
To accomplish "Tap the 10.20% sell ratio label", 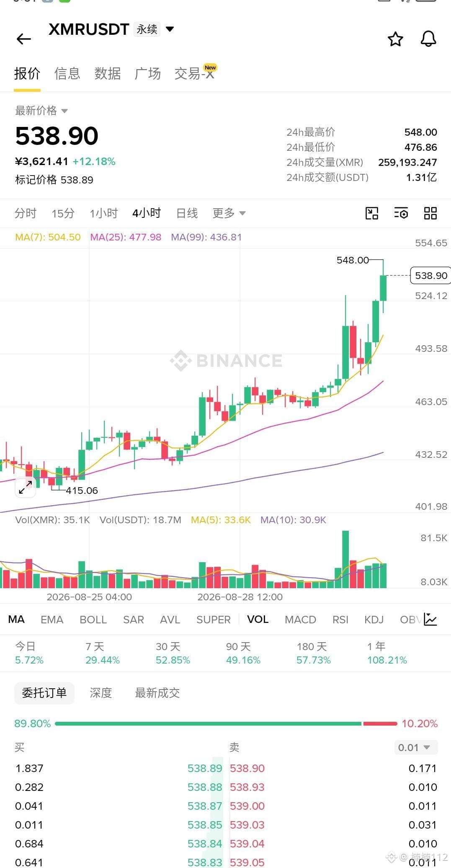I will coord(420,723).
